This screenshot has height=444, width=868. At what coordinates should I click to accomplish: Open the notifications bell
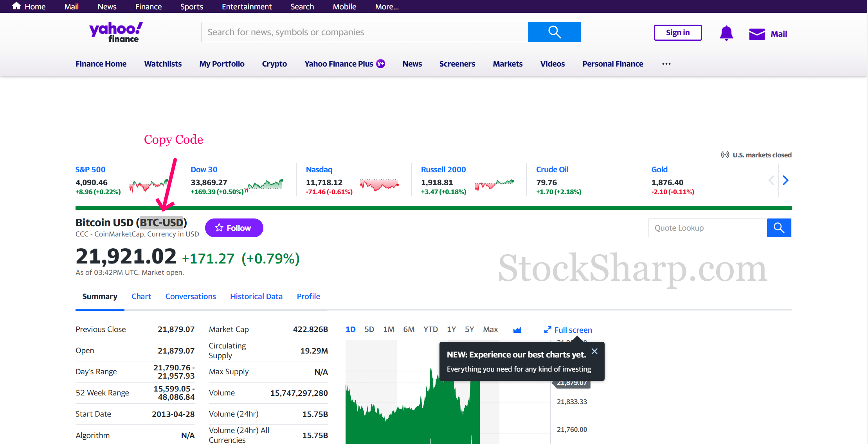(x=726, y=33)
